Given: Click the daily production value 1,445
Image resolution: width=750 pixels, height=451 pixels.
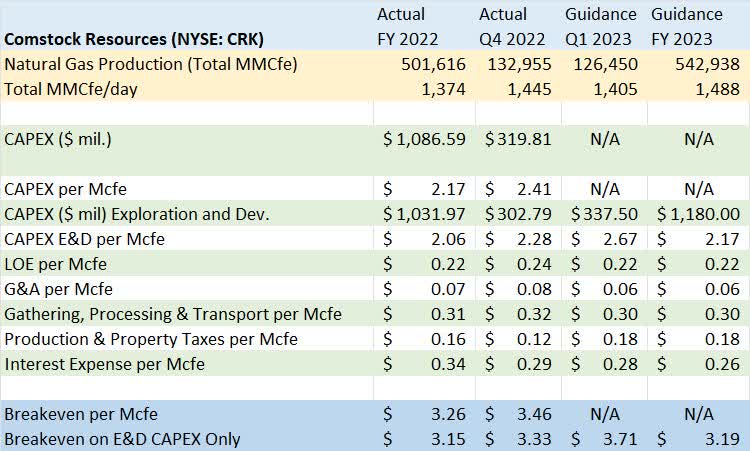Looking at the screenshot, I should click(x=529, y=89).
